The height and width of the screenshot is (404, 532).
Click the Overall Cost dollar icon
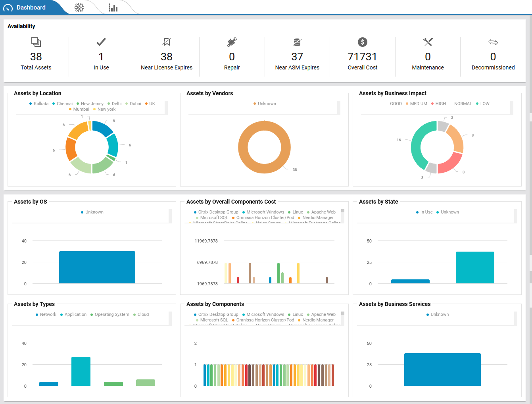(x=363, y=42)
